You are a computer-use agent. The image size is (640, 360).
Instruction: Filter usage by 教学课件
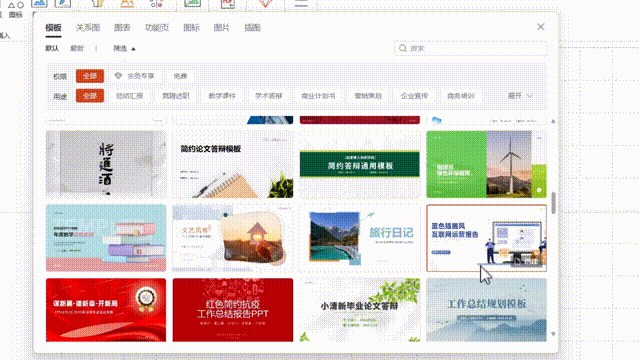(222, 96)
